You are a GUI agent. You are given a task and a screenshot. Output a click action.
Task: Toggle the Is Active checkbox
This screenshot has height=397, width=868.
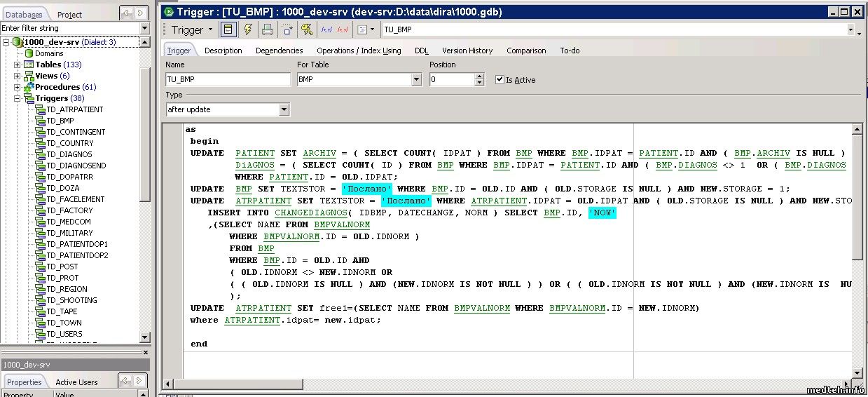pos(500,80)
